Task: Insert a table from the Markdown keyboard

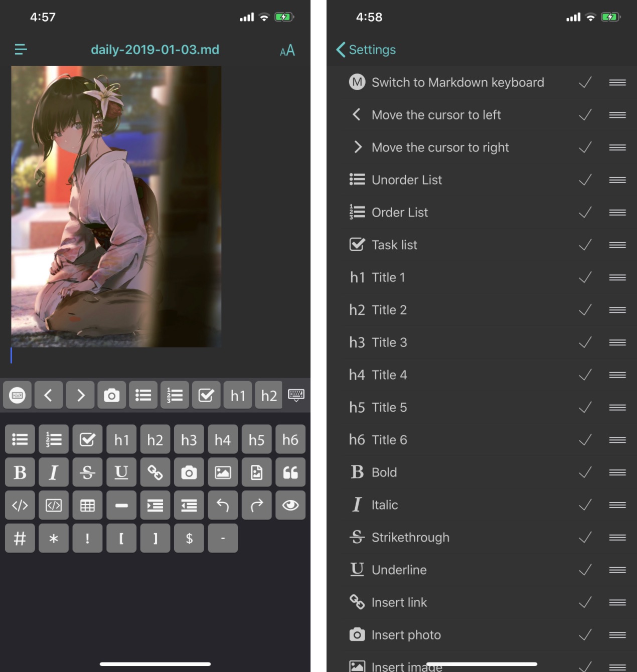Action: [87, 505]
